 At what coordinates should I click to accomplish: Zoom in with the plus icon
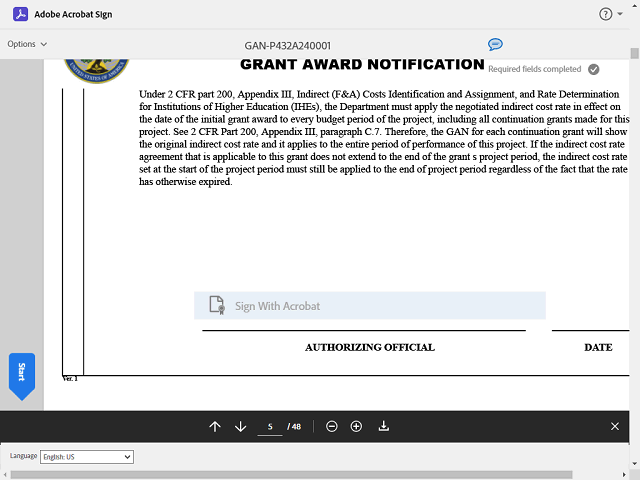356,427
